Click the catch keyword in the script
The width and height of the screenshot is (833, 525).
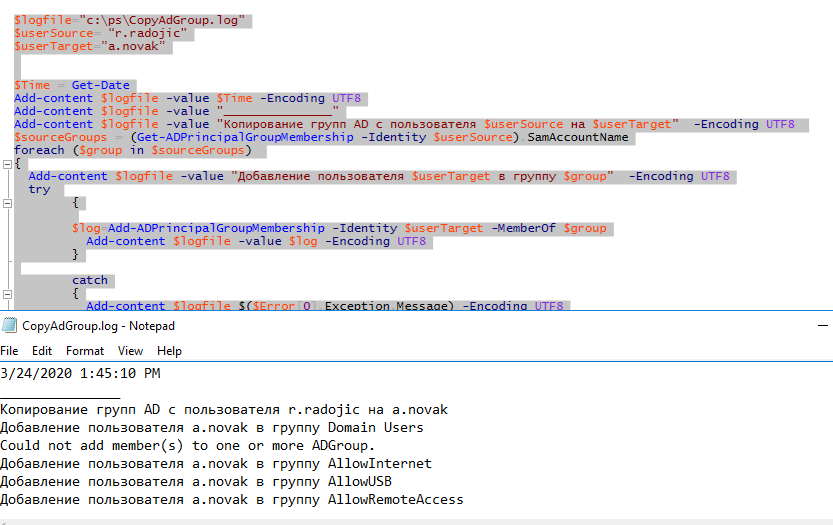pos(90,280)
